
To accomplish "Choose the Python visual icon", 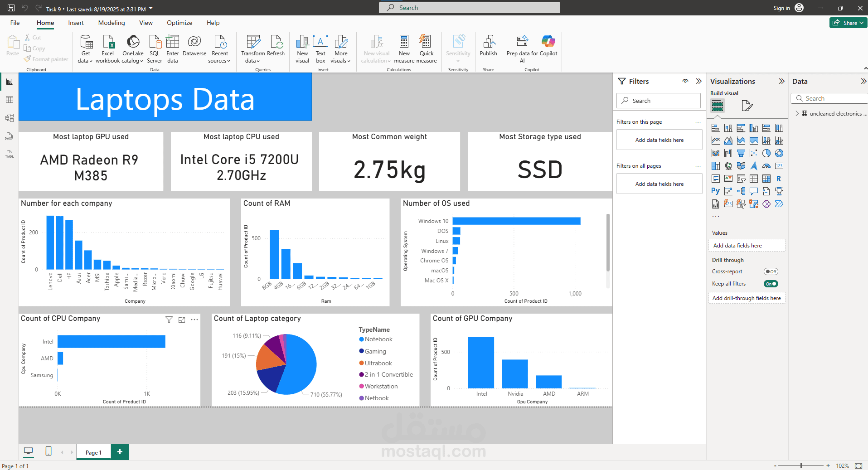I will tap(715, 191).
